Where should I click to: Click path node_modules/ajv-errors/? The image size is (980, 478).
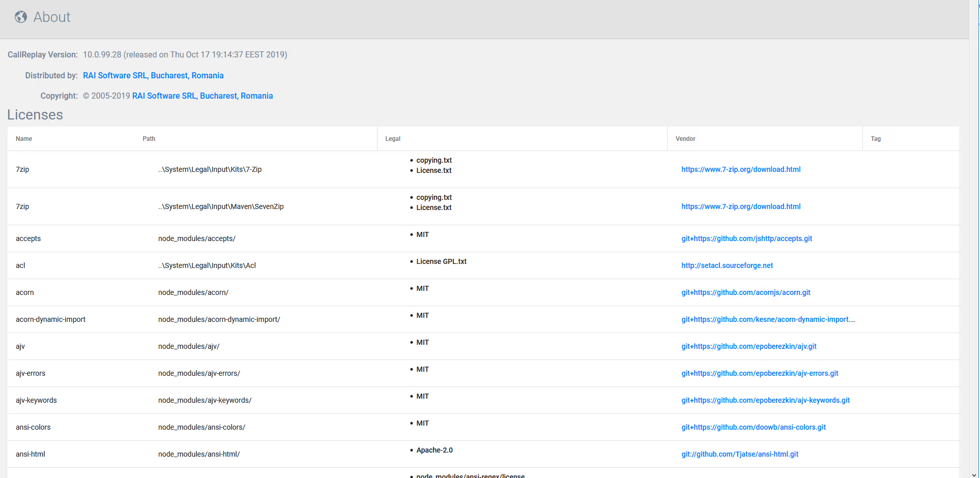click(x=199, y=373)
